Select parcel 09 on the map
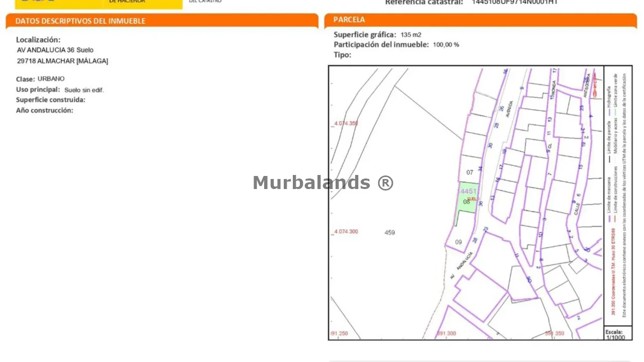Screen dimensions: 644x362 point(458,242)
